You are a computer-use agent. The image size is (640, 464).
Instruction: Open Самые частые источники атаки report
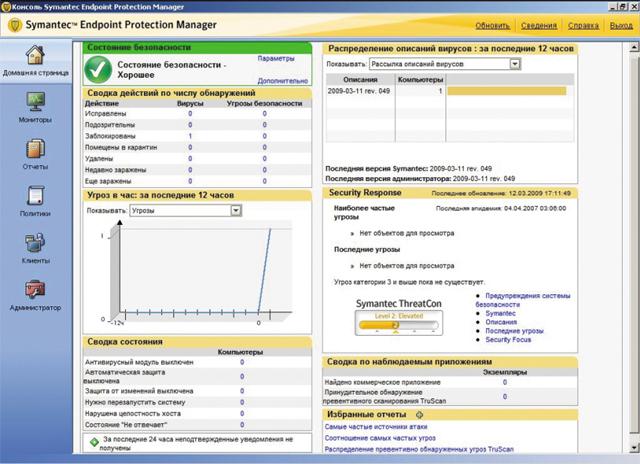pos(376,426)
